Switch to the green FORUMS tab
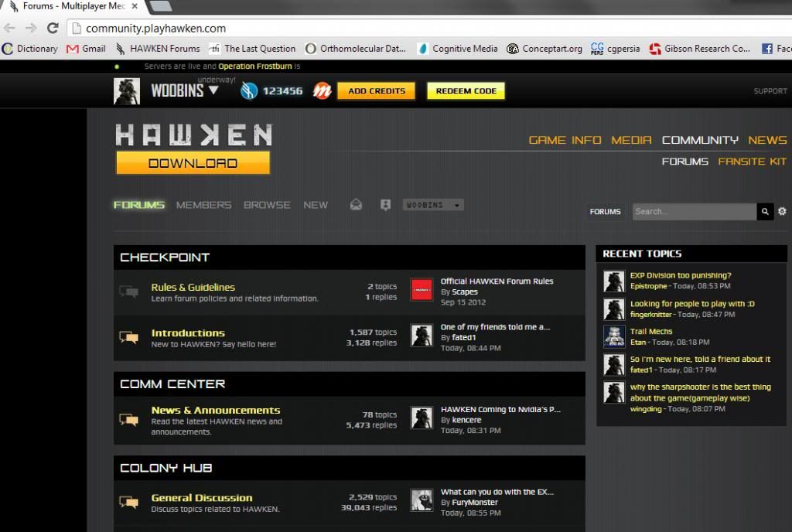This screenshot has height=532, width=792. click(x=139, y=205)
